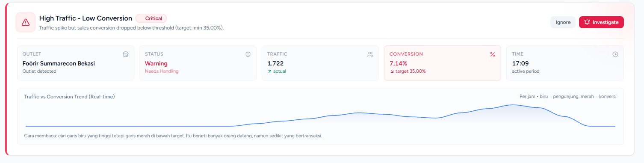This screenshot has width=644, height=163.
Task: Click the green up-arrow next to actual
Action: [x=270, y=71]
